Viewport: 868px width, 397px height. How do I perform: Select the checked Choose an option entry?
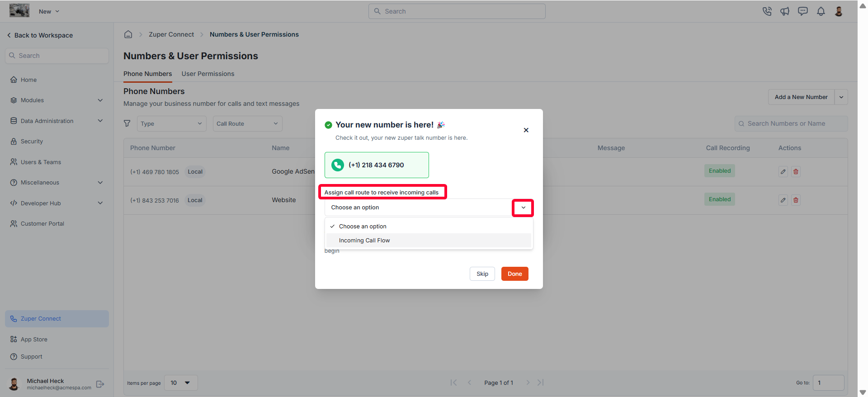[429, 227]
